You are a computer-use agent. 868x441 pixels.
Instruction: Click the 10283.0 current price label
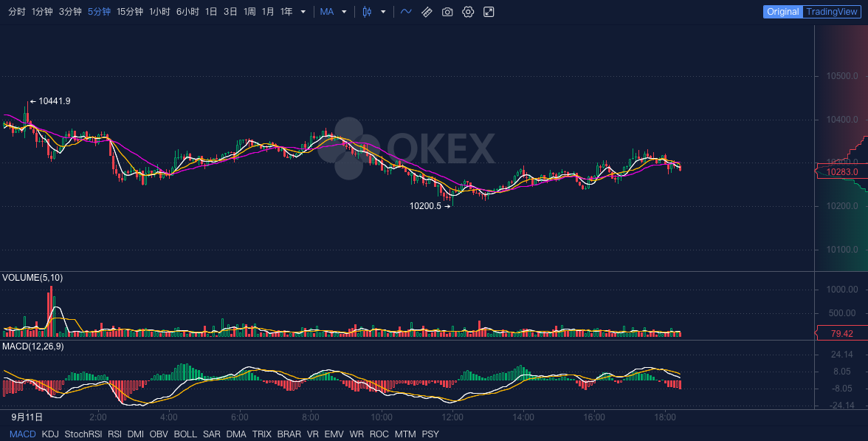pyautogui.click(x=841, y=172)
